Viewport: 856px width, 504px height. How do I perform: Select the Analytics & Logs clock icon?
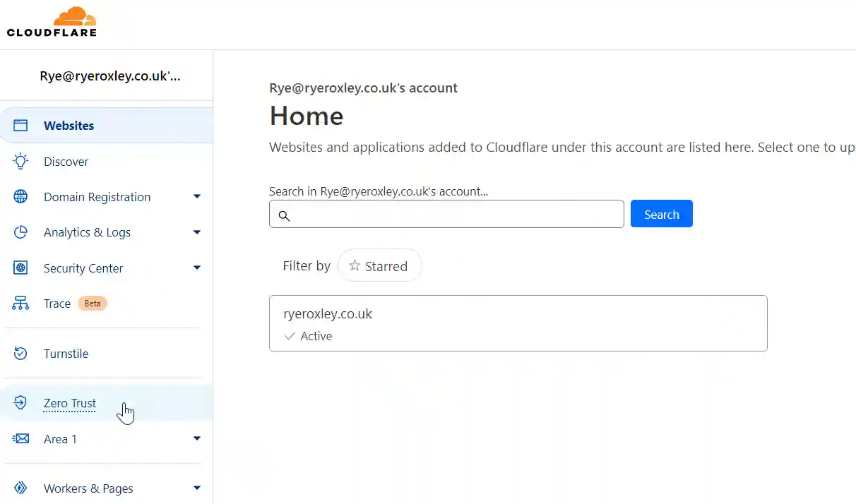click(20, 232)
